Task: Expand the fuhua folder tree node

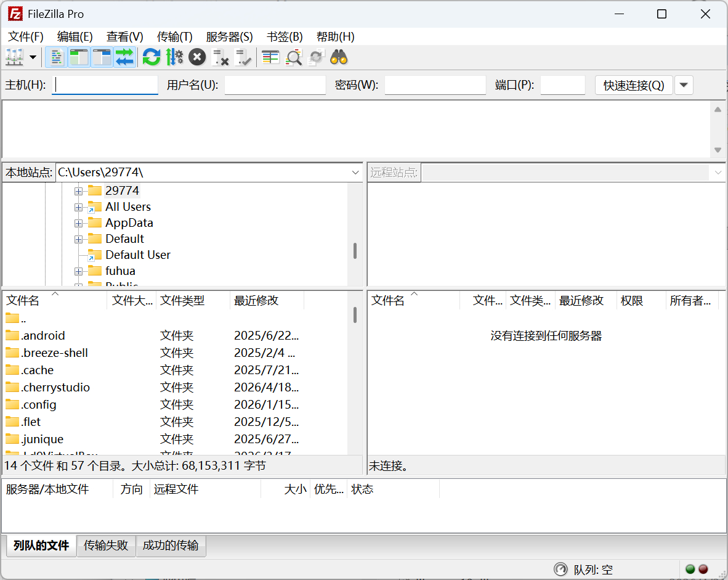Action: 78,271
